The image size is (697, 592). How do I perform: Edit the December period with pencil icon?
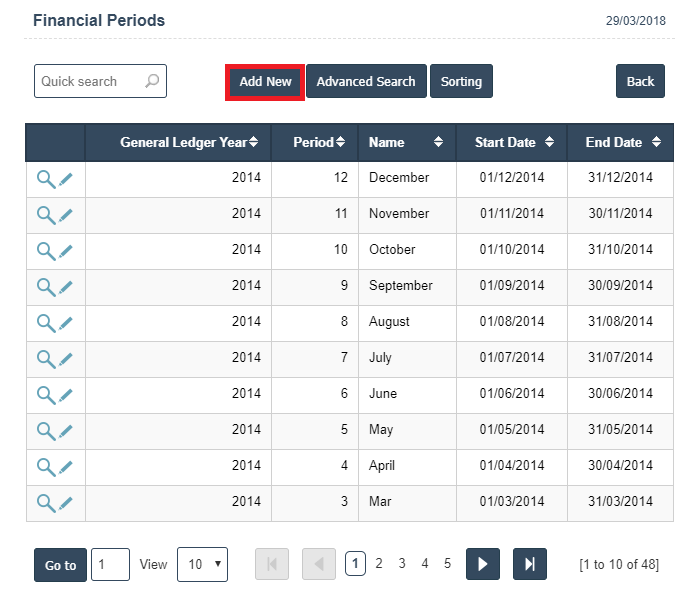click(65, 180)
